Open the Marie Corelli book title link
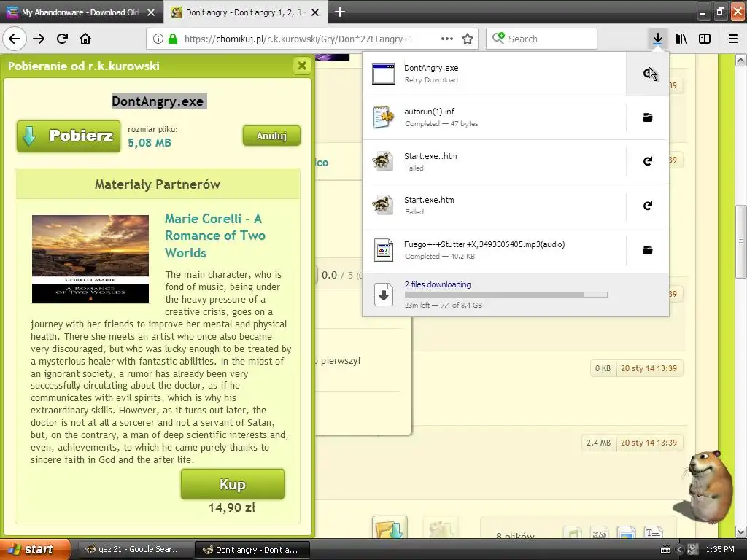The image size is (747, 560). [215, 236]
